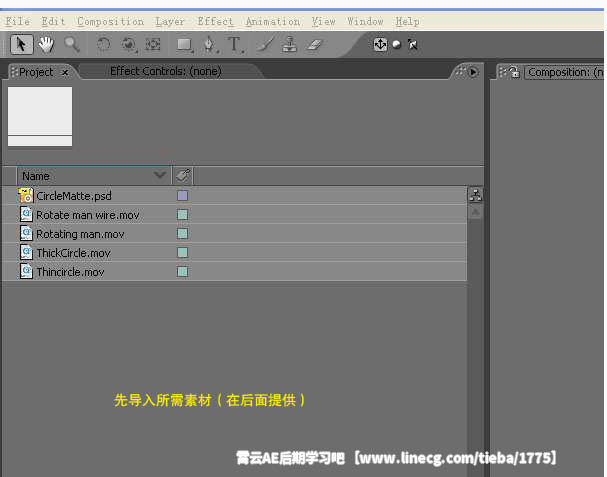Image resolution: width=607 pixels, height=477 pixels.
Task: Click the View Axis Mode icon
Action: 413,45
